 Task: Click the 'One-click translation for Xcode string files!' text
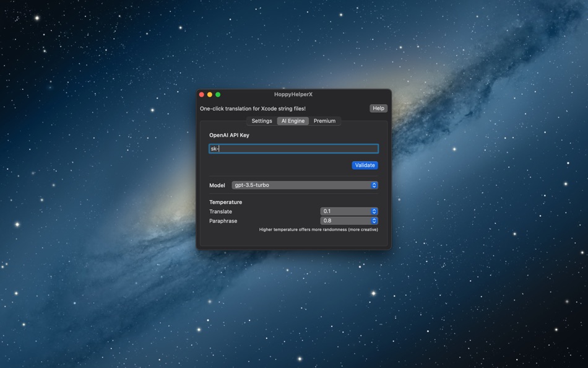pyautogui.click(x=253, y=108)
